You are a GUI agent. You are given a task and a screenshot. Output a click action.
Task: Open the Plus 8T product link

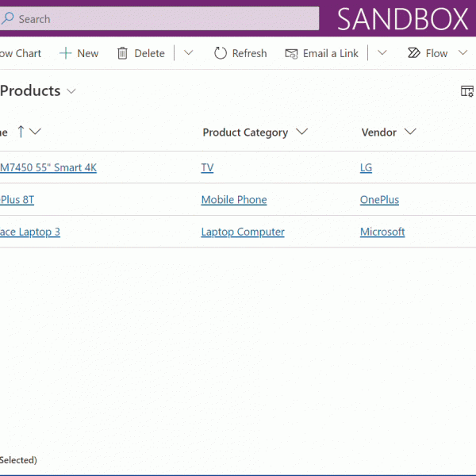(x=17, y=200)
